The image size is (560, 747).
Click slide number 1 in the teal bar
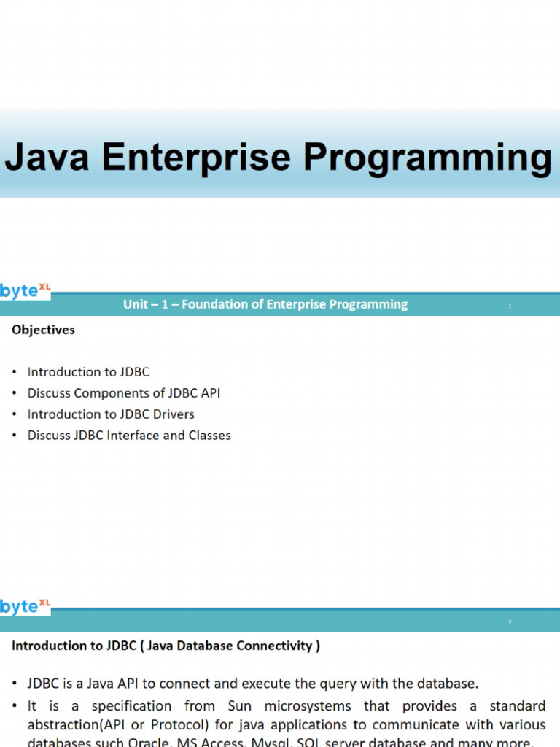pyautogui.click(x=510, y=306)
